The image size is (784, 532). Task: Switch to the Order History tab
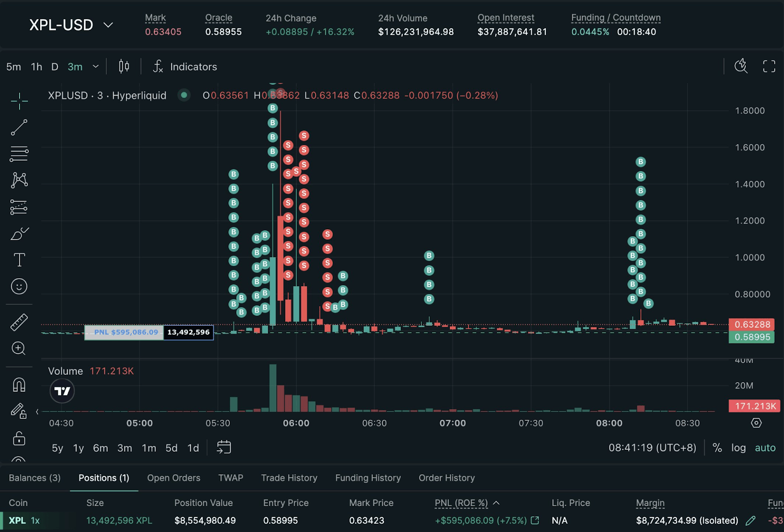coord(447,478)
